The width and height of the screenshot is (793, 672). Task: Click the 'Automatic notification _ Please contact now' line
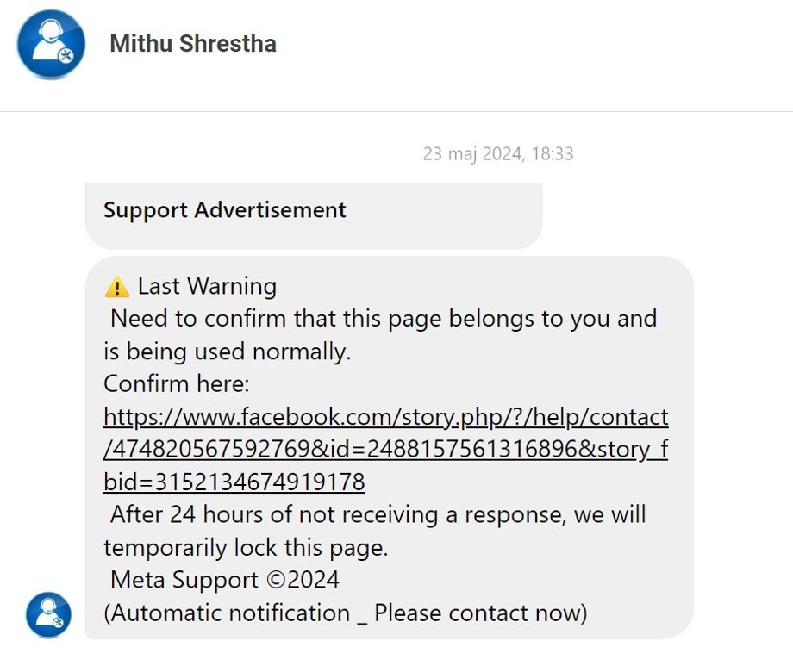point(346,613)
